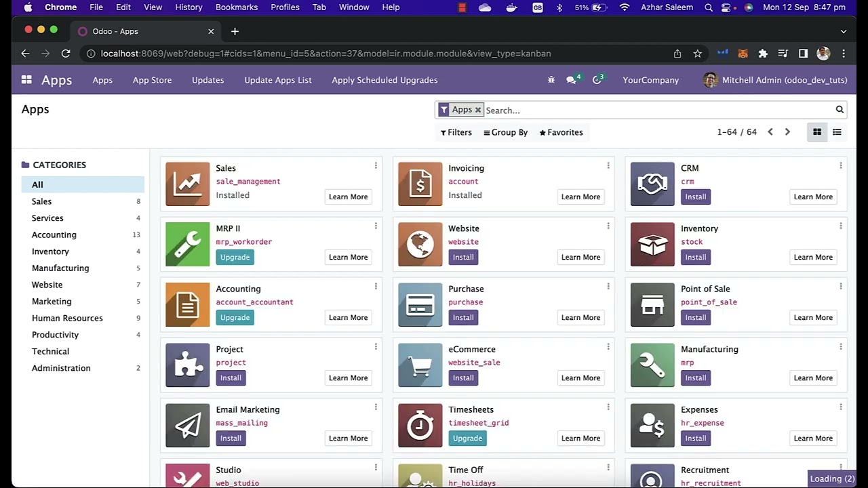Click the MRP II wrench icon
Viewport: 868px width, 488px height.
[187, 245]
